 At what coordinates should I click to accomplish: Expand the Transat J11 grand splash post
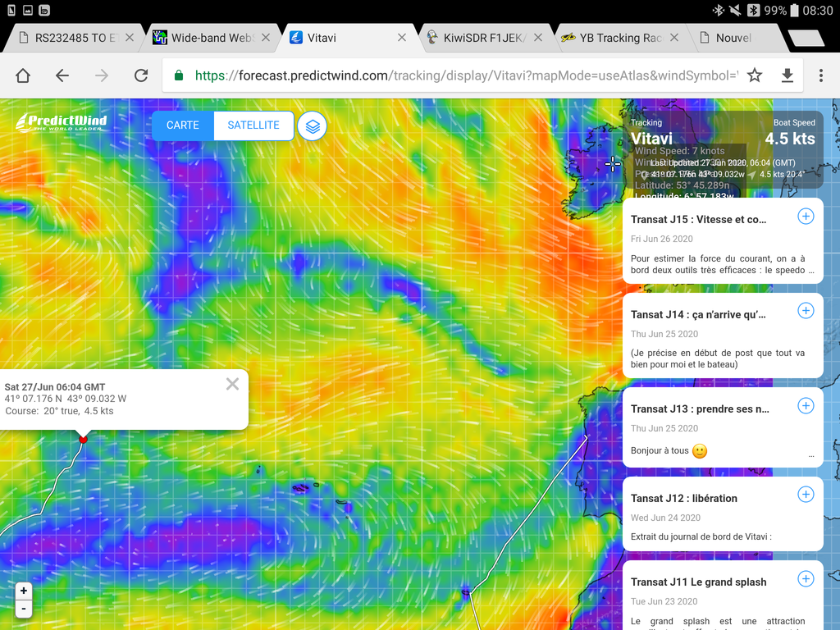[x=806, y=578]
